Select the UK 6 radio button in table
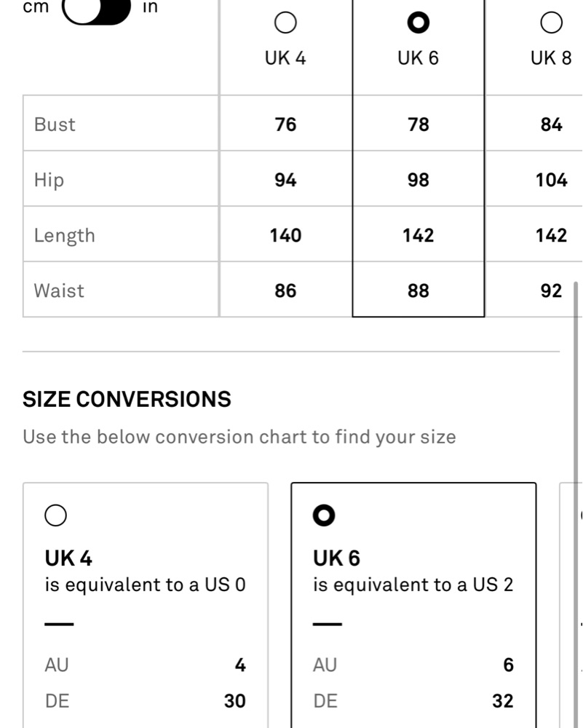 click(419, 23)
